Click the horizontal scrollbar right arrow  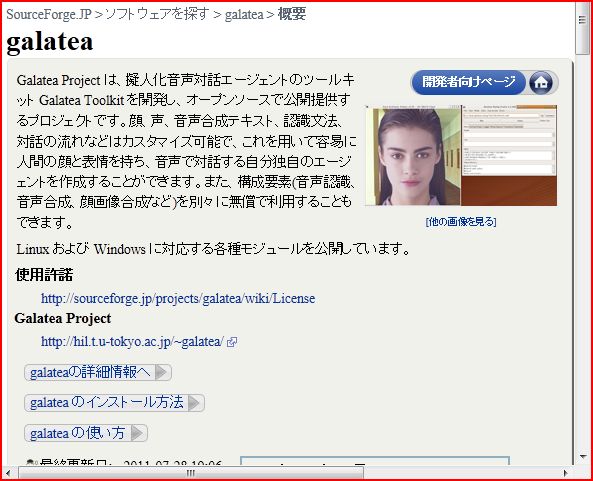(x=566, y=473)
